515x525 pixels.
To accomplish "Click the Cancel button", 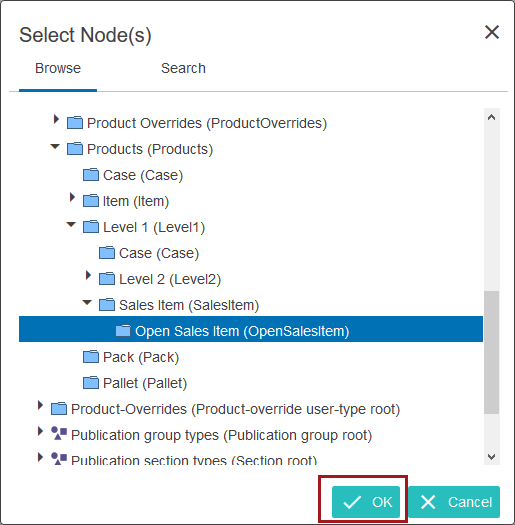I will (454, 502).
